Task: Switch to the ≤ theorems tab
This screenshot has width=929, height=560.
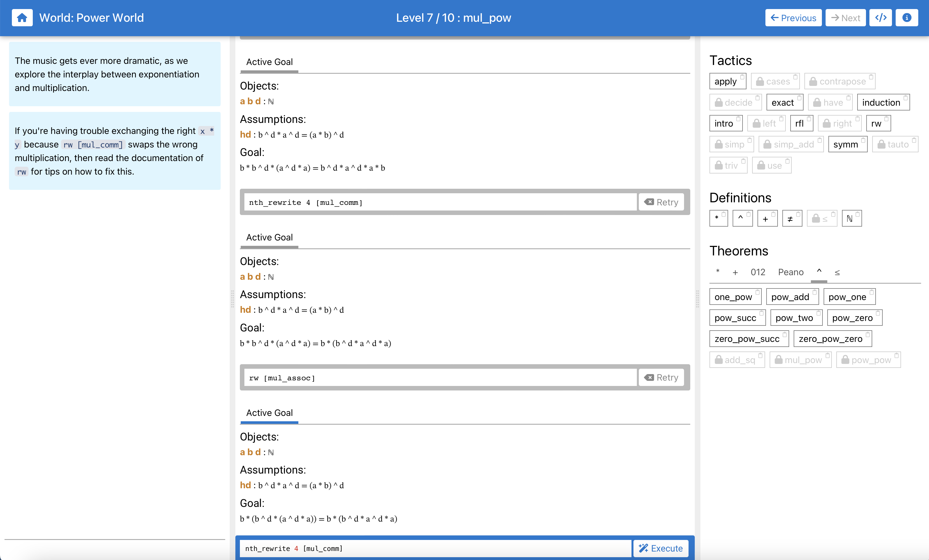Action: pyautogui.click(x=837, y=272)
